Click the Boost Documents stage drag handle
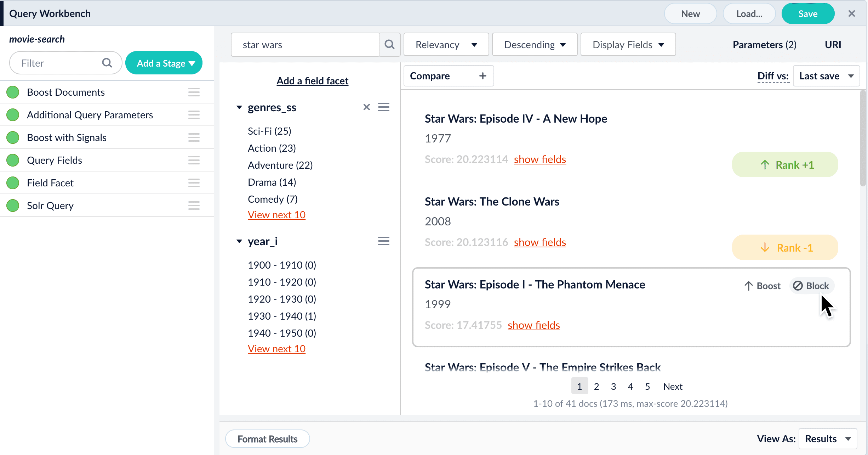Viewport: 868px width, 455px height. [x=194, y=92]
